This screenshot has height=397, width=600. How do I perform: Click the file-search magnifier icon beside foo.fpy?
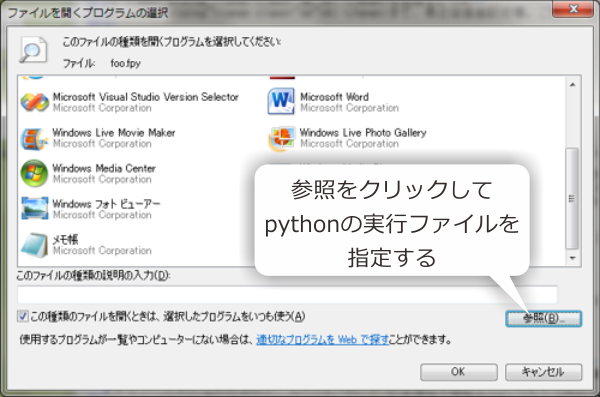point(33,50)
